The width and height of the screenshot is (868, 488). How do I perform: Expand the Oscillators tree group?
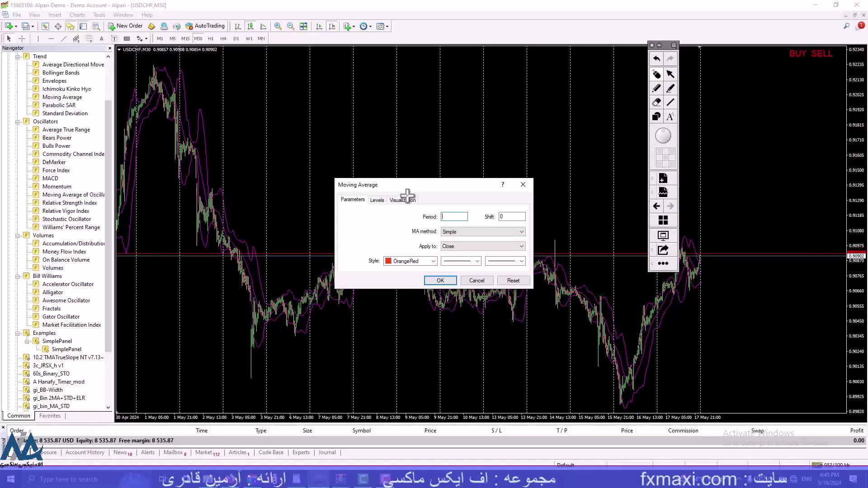tap(17, 121)
